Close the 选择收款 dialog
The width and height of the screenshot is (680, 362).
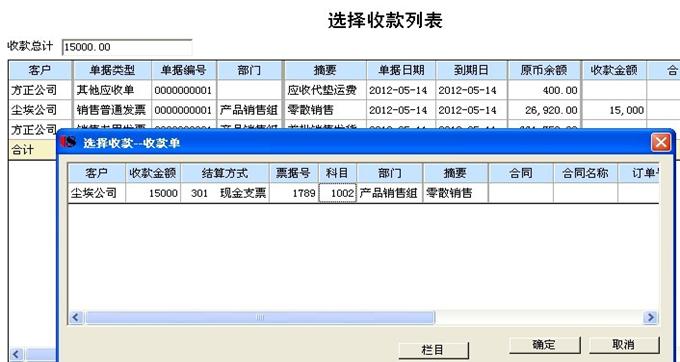click(x=661, y=142)
